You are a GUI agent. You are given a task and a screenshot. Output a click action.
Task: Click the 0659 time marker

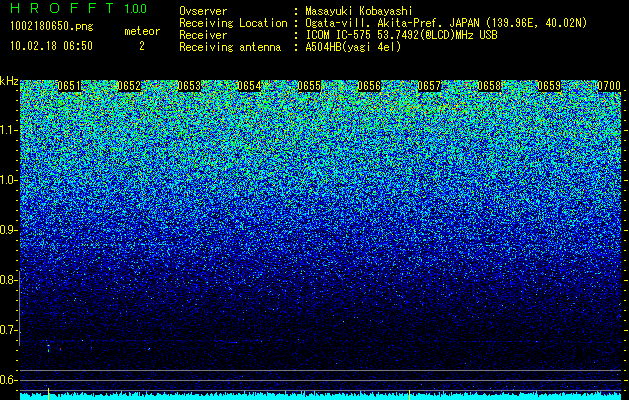point(549,86)
